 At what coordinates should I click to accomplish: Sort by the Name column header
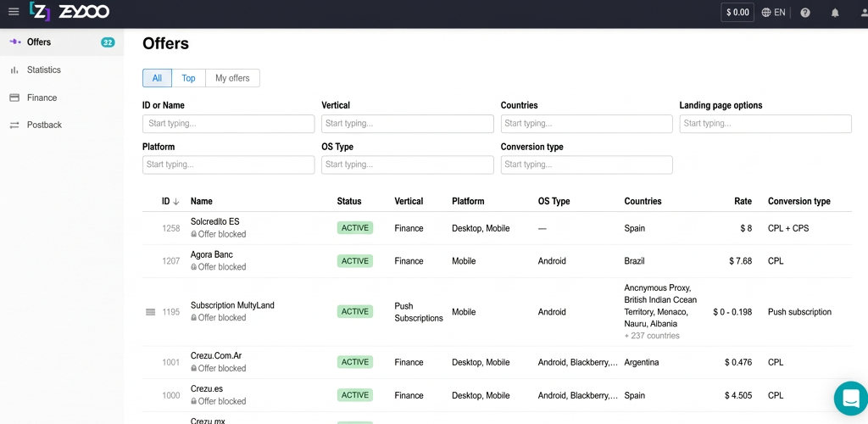tap(202, 202)
